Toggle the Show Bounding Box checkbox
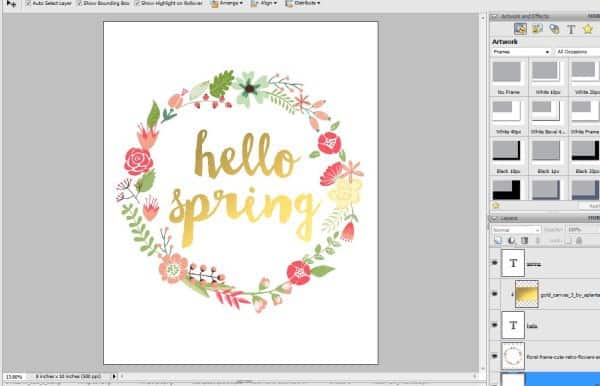Screen dimensions: 600x386 tap(80, 3)
